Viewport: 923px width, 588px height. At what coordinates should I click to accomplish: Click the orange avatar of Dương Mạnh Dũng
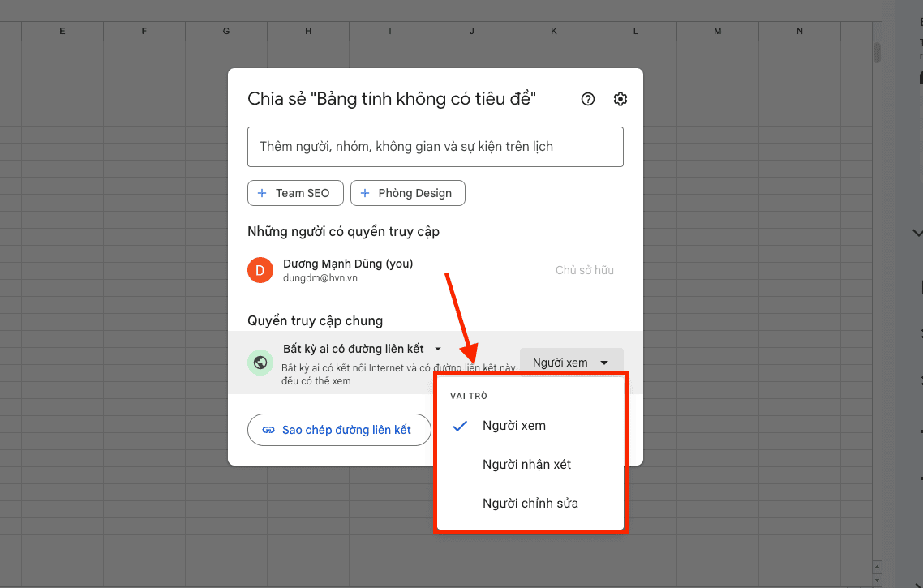tap(260, 270)
